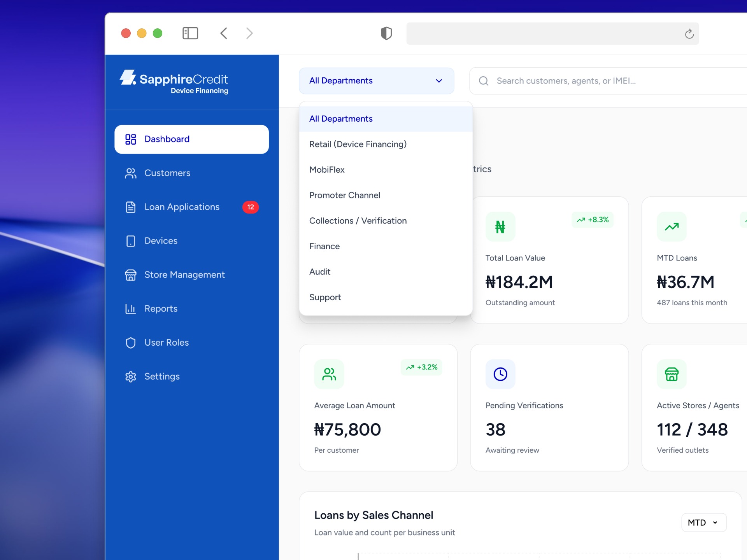Select Retail (Device Financing) department

[x=358, y=144]
